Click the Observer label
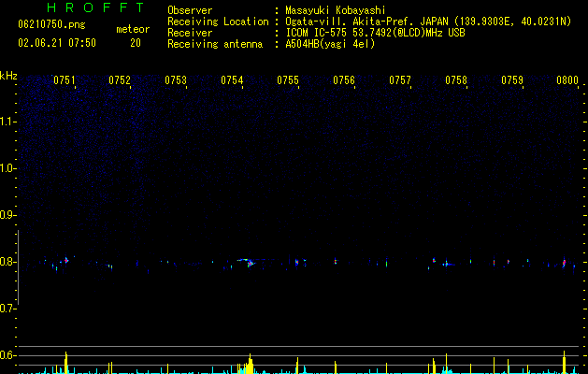The height and width of the screenshot is (374, 588). [190, 10]
